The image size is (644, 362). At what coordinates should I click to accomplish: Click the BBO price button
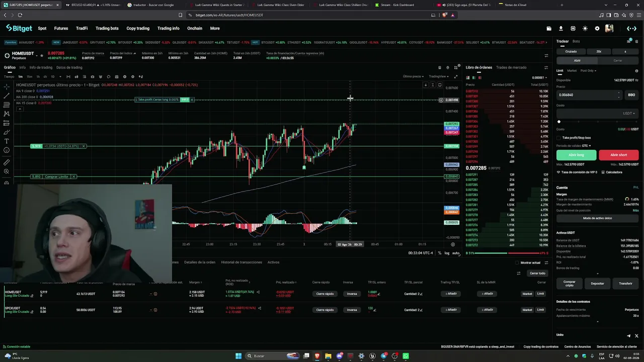(631, 95)
